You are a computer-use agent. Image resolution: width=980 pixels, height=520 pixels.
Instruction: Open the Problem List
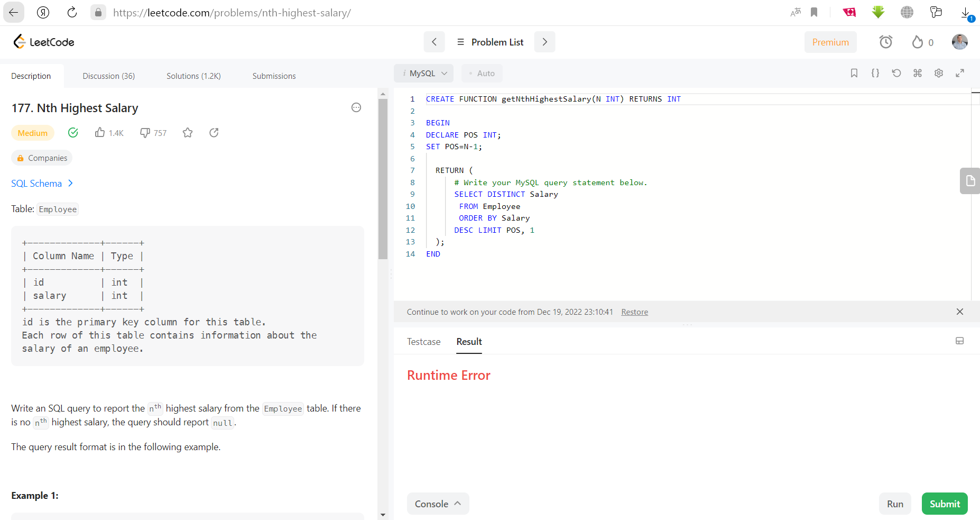[x=490, y=42]
